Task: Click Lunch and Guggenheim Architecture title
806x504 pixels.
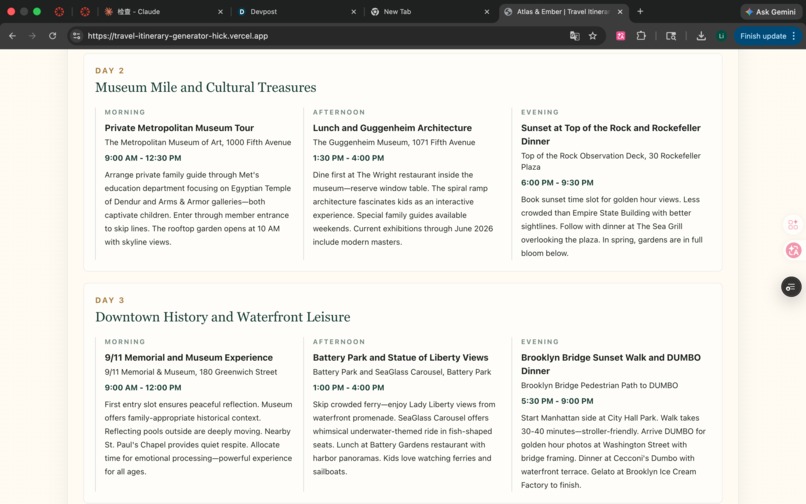Action: pyautogui.click(x=392, y=128)
